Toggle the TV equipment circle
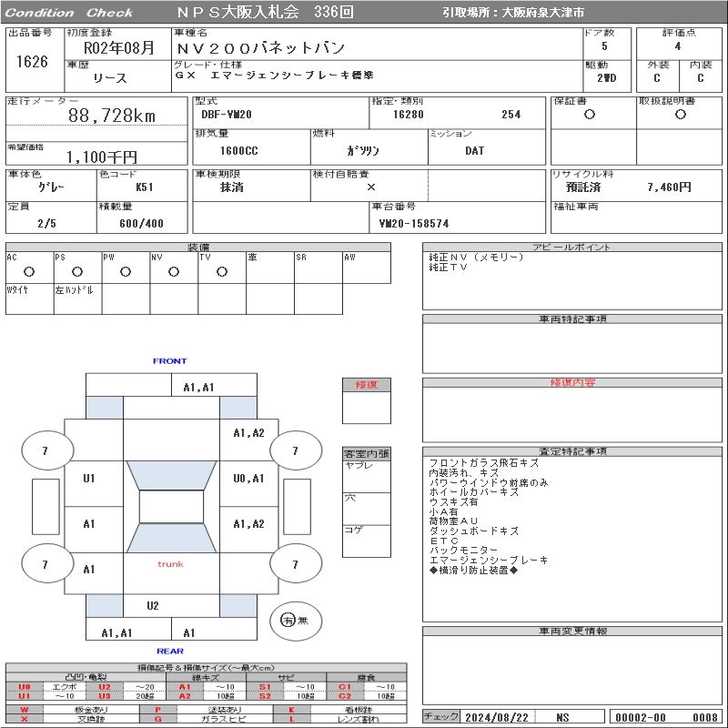The width and height of the screenshot is (728, 728). 221,271
